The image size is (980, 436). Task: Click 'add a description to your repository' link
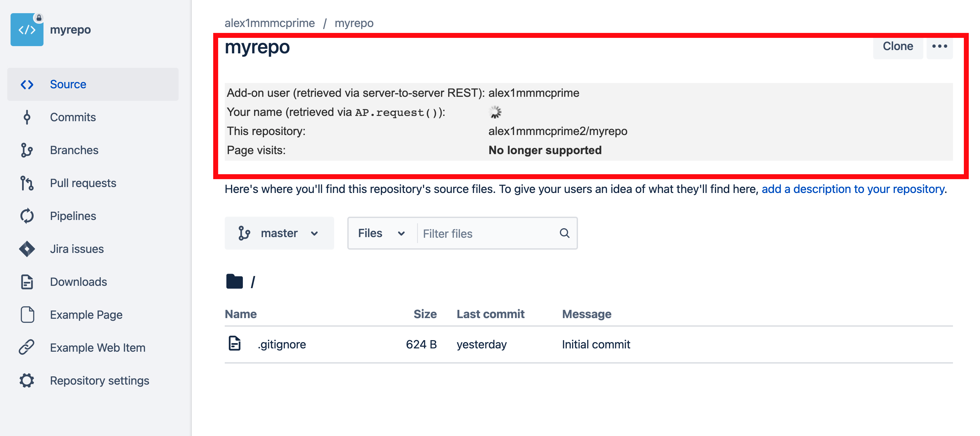[853, 189]
